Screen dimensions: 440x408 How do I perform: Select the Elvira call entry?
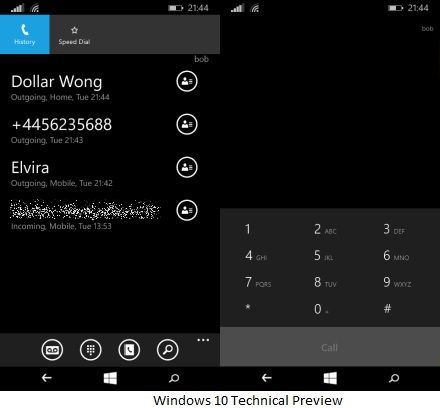(62, 173)
